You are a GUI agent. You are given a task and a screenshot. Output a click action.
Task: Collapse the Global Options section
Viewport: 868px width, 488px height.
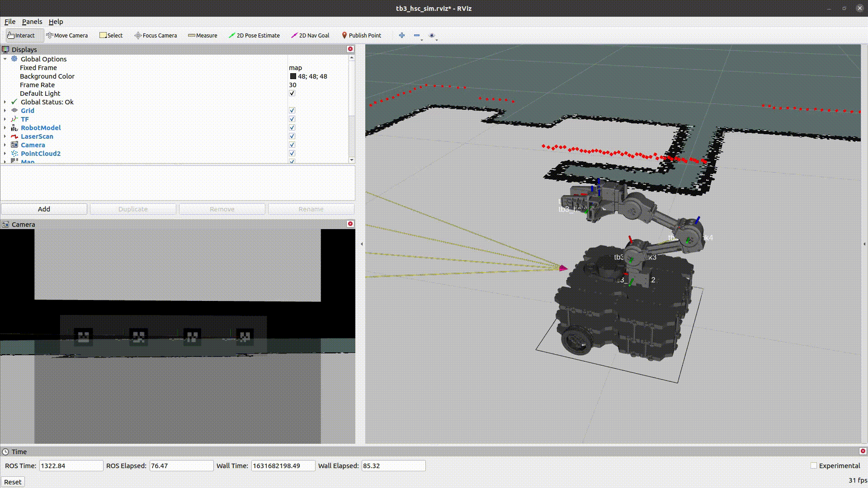click(5, 59)
